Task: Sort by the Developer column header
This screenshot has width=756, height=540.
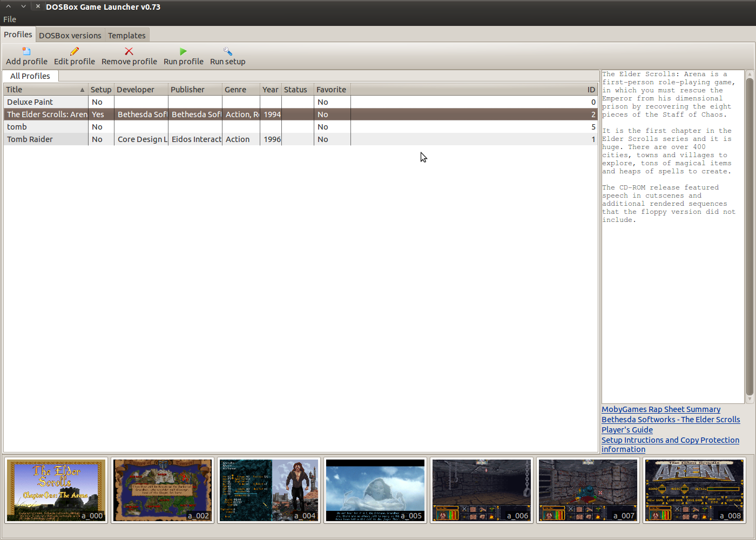Action: pyautogui.click(x=141, y=90)
